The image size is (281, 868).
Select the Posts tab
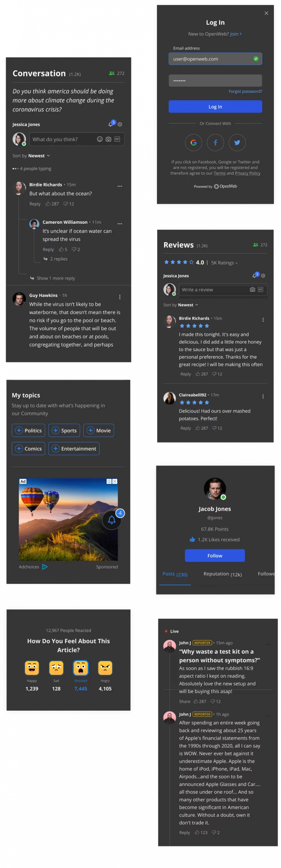point(175,574)
